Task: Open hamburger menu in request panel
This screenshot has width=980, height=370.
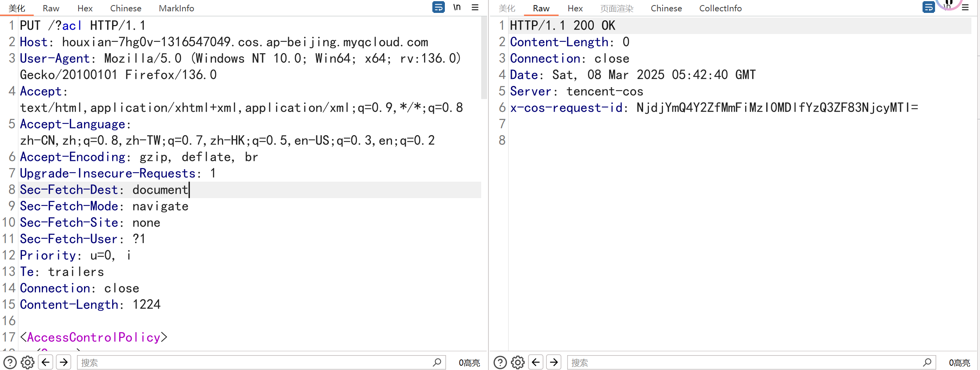Action: tap(475, 7)
